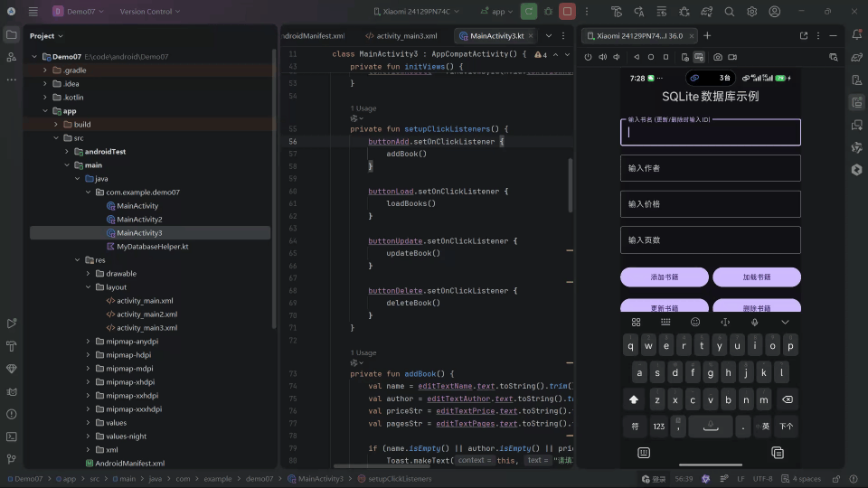Viewport: 868px width, 488px height.
Task: Tap device Overview square button
Action: [666, 57]
